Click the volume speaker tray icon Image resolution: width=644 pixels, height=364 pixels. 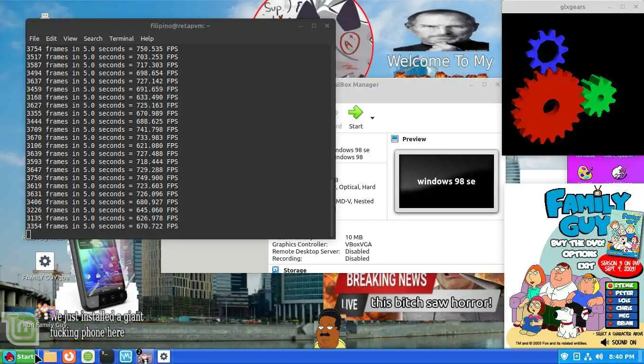point(599,356)
